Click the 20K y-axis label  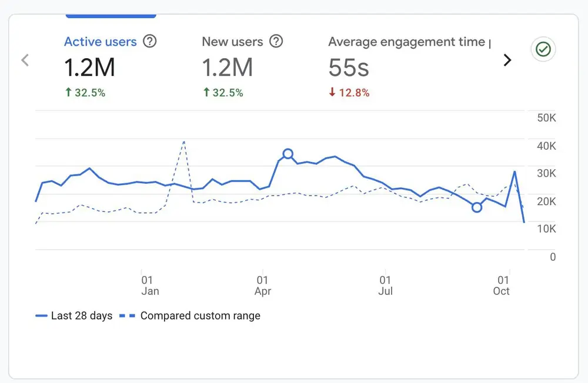546,201
